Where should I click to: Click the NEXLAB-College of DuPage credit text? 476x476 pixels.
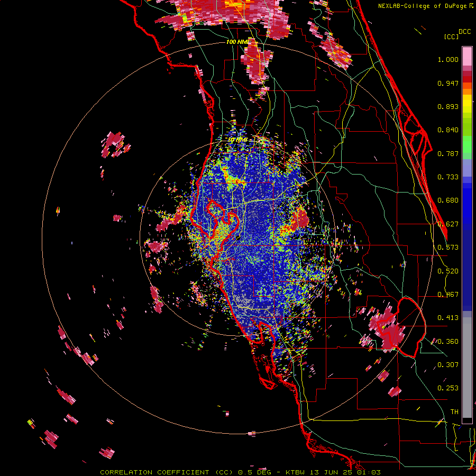click(x=423, y=6)
